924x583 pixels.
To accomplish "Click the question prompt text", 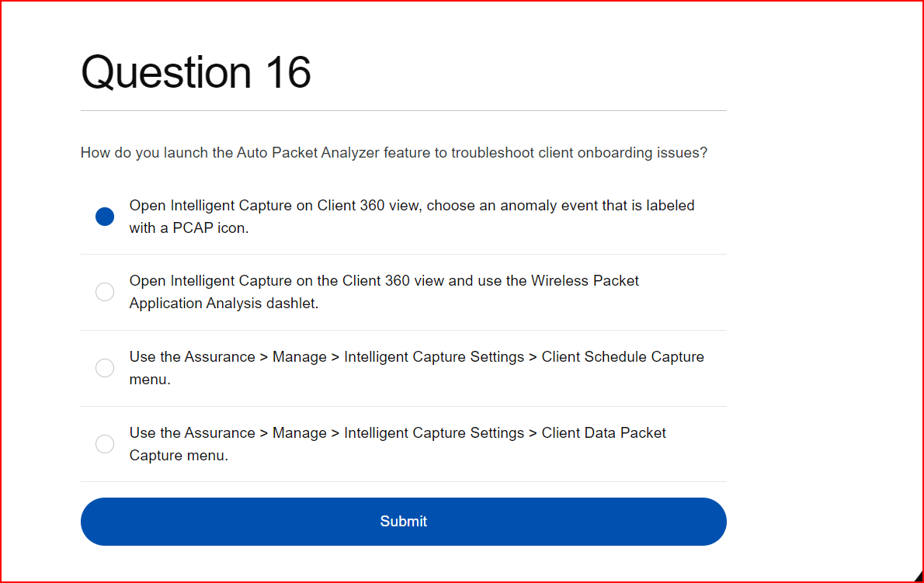I will [394, 152].
